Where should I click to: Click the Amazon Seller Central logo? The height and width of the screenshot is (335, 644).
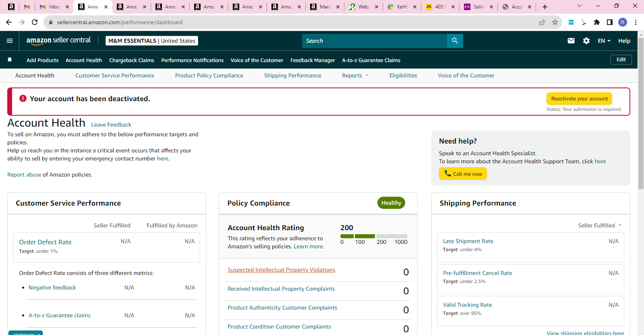click(x=58, y=40)
